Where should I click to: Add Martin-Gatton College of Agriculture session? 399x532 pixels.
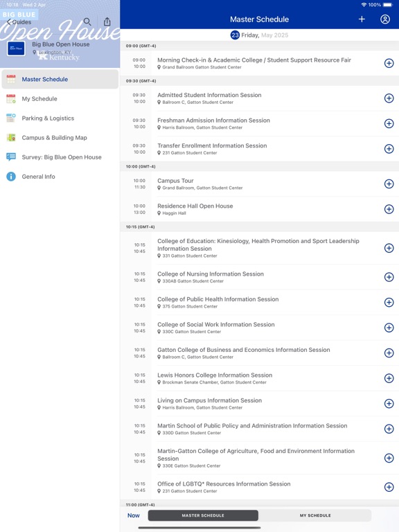(389, 458)
